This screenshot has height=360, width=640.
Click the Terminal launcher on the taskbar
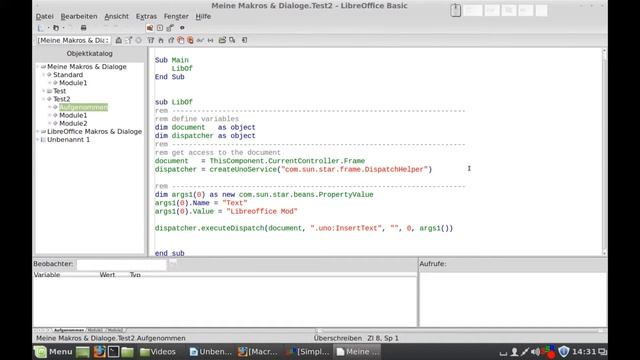[113, 351]
